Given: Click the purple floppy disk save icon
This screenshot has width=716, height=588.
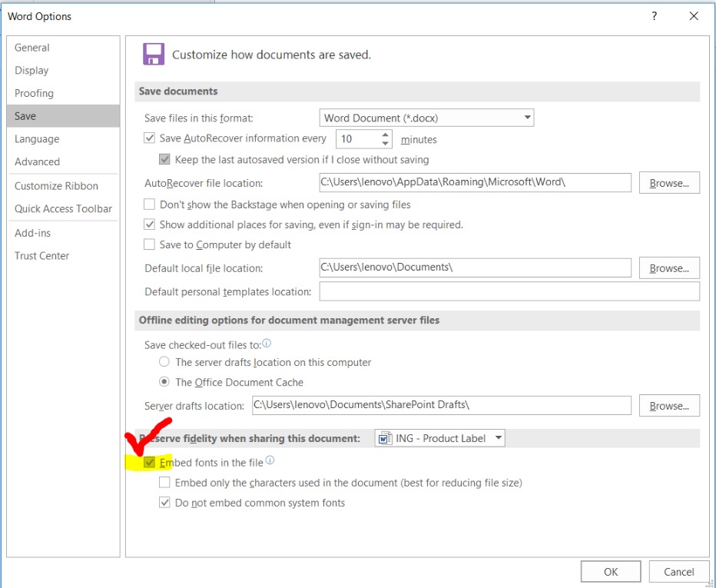Looking at the screenshot, I should pyautogui.click(x=154, y=55).
